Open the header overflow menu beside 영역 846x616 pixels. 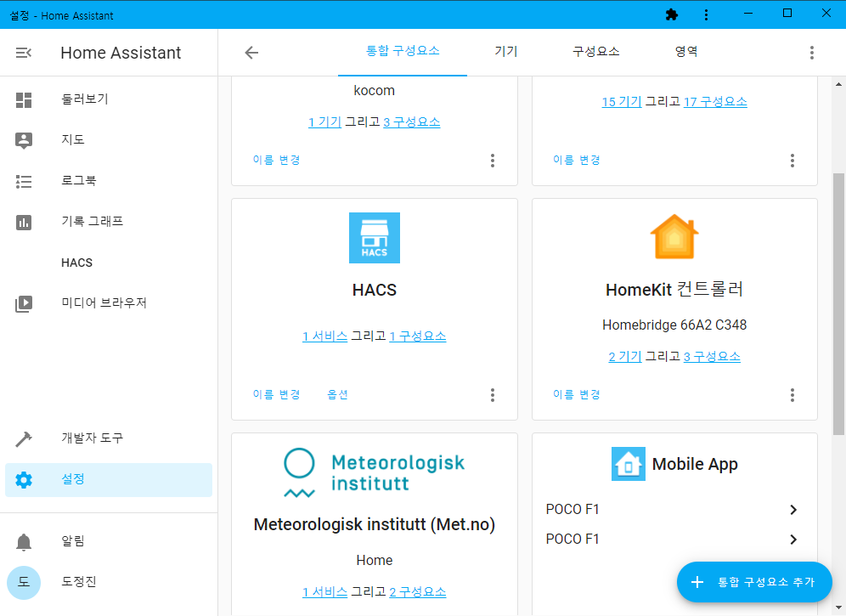(811, 53)
